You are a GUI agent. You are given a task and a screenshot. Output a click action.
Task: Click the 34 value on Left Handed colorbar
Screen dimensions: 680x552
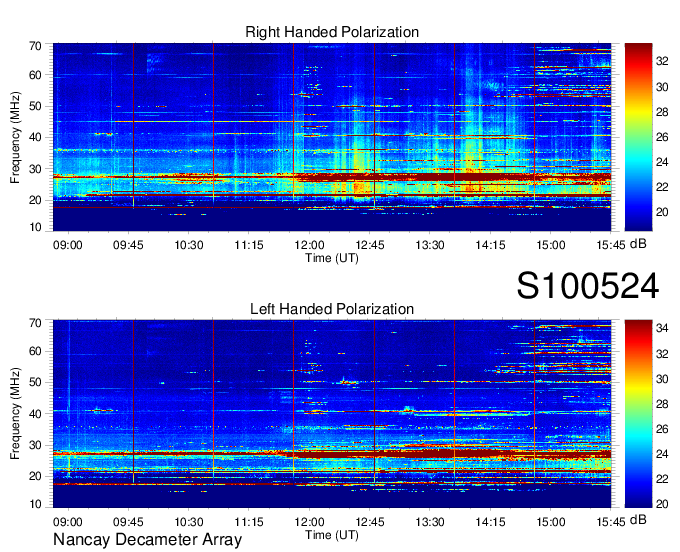pyautogui.click(x=662, y=329)
